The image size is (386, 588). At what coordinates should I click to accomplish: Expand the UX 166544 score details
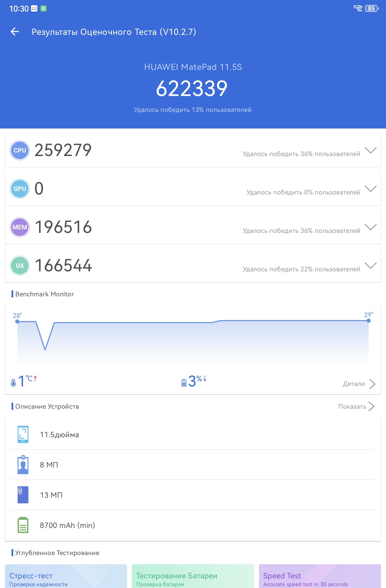click(370, 265)
